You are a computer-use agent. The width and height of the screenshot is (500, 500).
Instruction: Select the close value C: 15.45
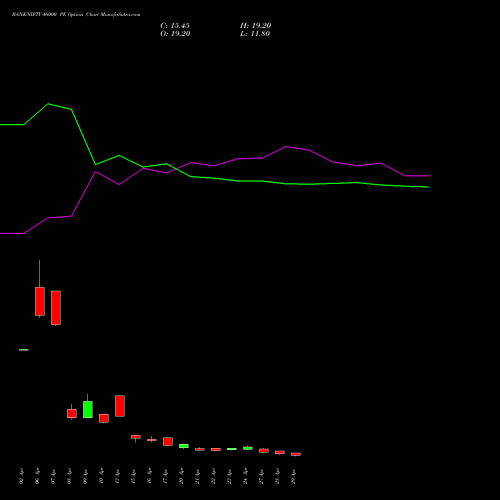(175, 26)
